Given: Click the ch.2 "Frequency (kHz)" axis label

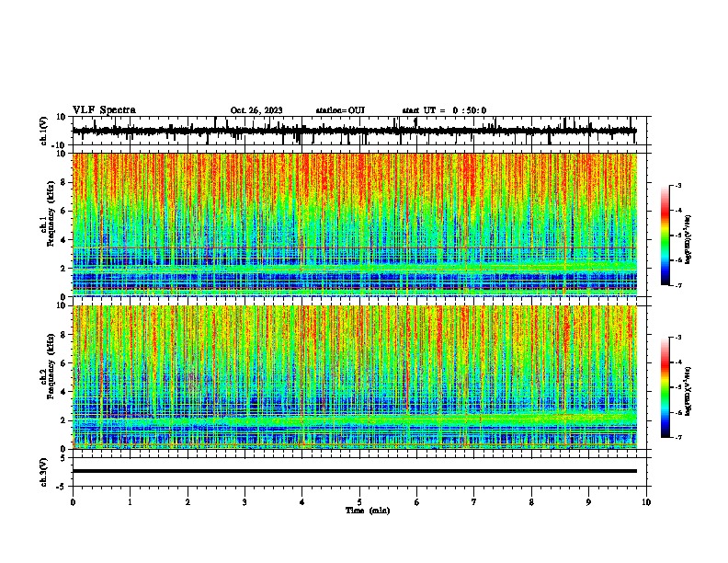Looking at the screenshot, I should pos(51,366).
